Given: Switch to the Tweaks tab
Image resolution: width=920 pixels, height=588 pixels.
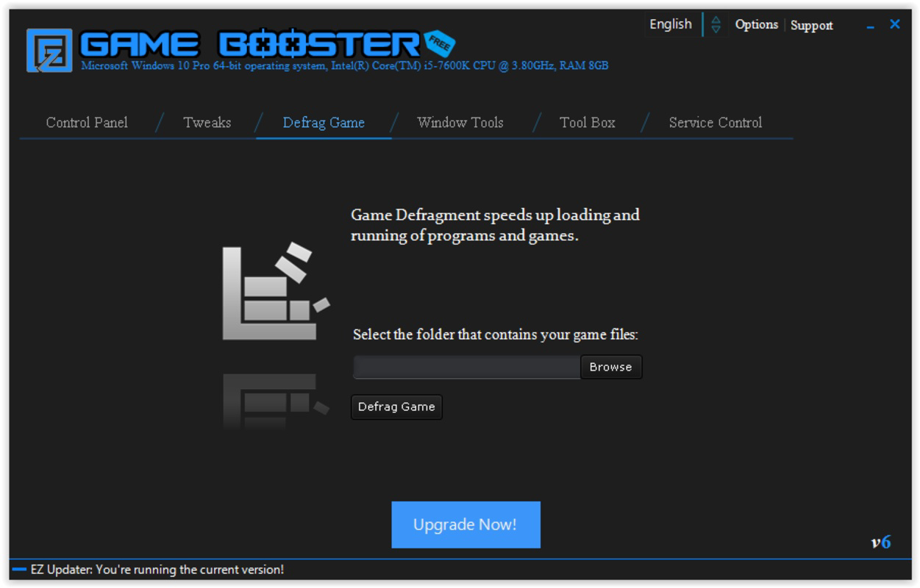Looking at the screenshot, I should click(207, 123).
